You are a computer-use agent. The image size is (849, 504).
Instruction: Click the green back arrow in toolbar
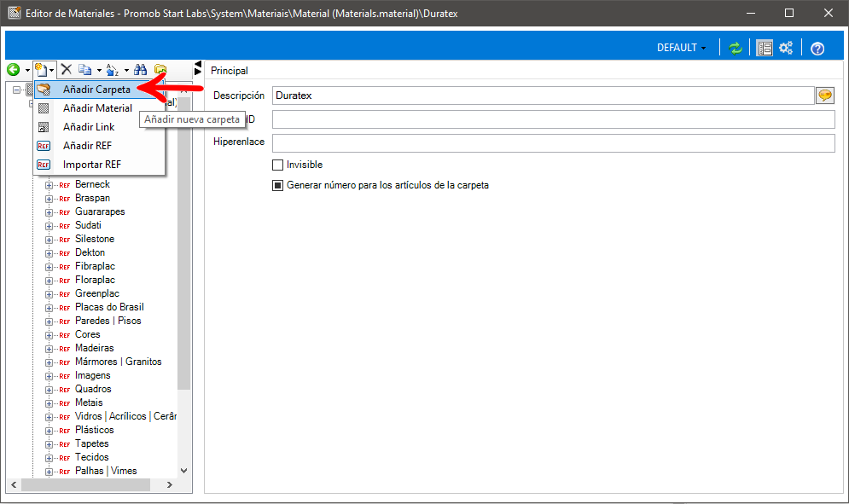[14, 69]
